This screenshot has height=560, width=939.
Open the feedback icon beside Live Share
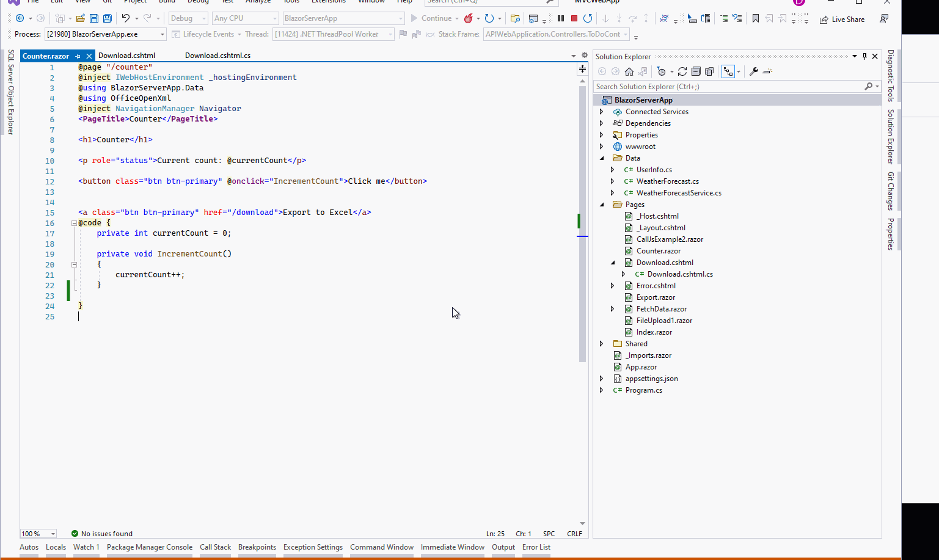[x=884, y=19]
